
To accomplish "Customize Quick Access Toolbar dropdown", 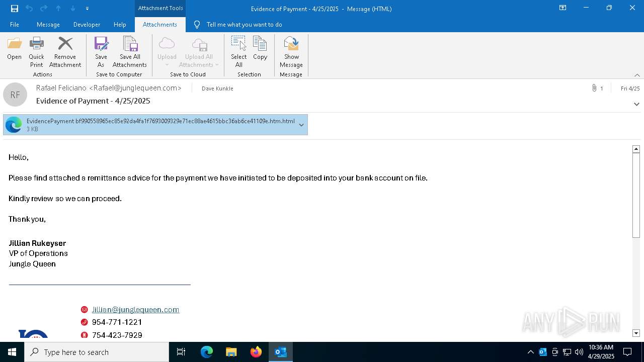I will coord(87,9).
